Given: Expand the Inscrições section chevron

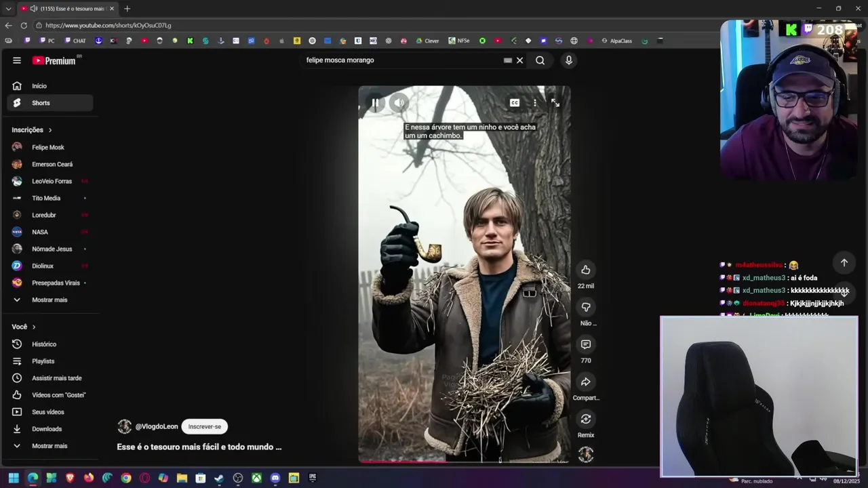Looking at the screenshot, I should click(x=50, y=130).
